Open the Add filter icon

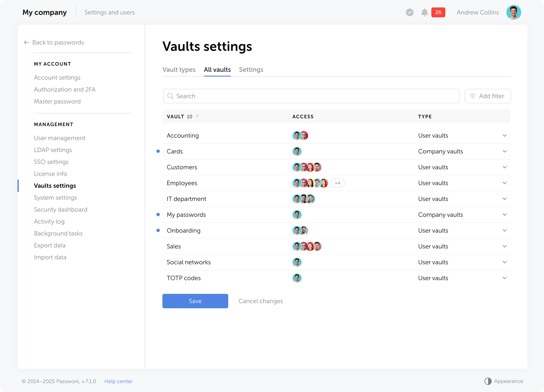[x=472, y=96]
